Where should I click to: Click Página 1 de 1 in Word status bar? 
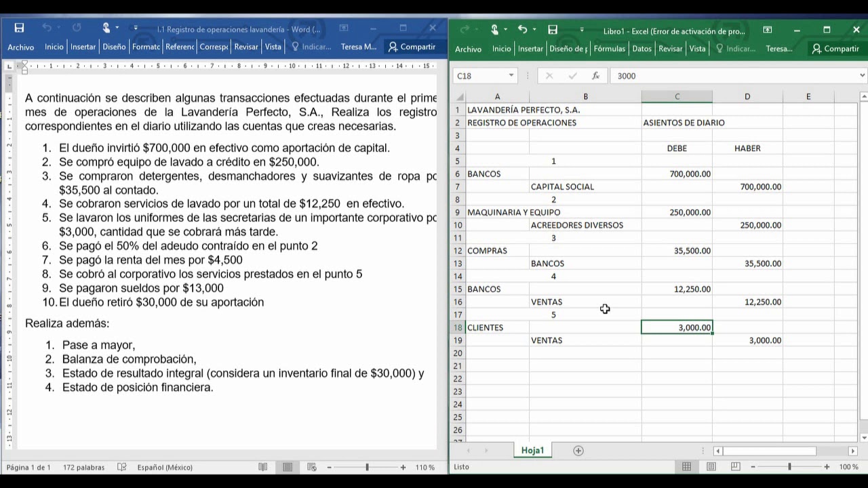click(x=28, y=468)
